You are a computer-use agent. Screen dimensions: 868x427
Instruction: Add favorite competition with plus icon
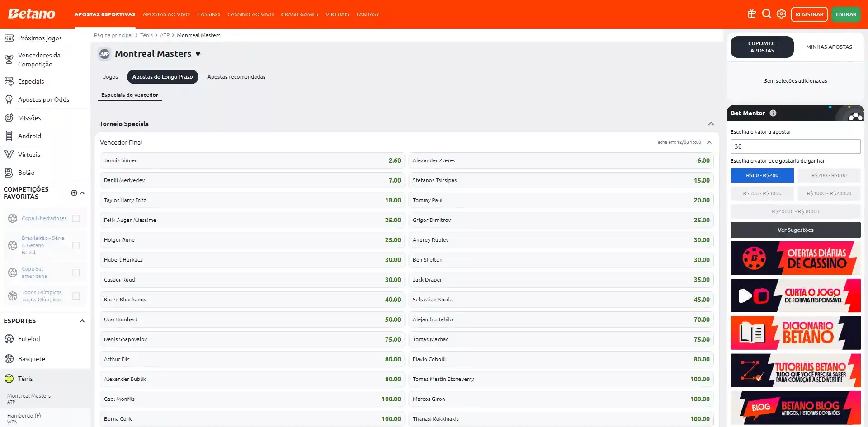[74, 193]
